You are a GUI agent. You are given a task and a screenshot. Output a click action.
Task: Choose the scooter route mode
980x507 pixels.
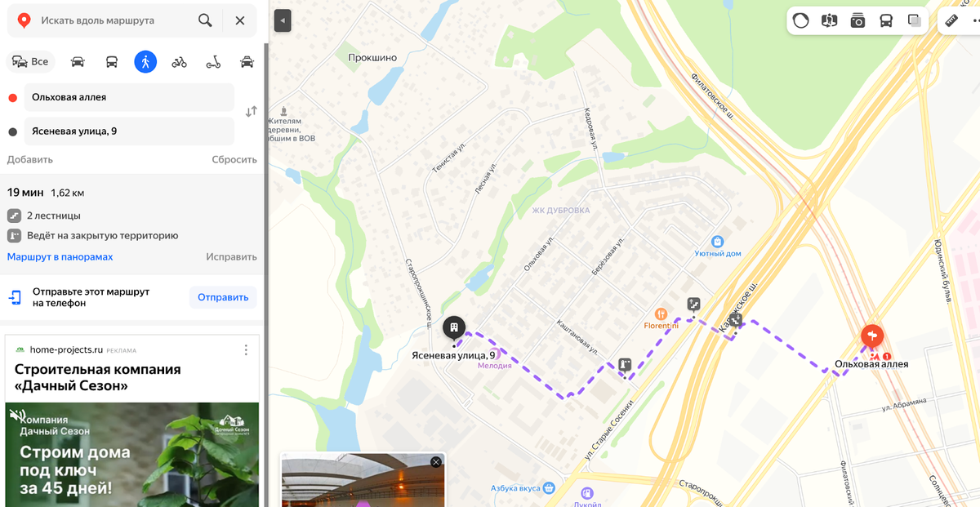tap(213, 61)
